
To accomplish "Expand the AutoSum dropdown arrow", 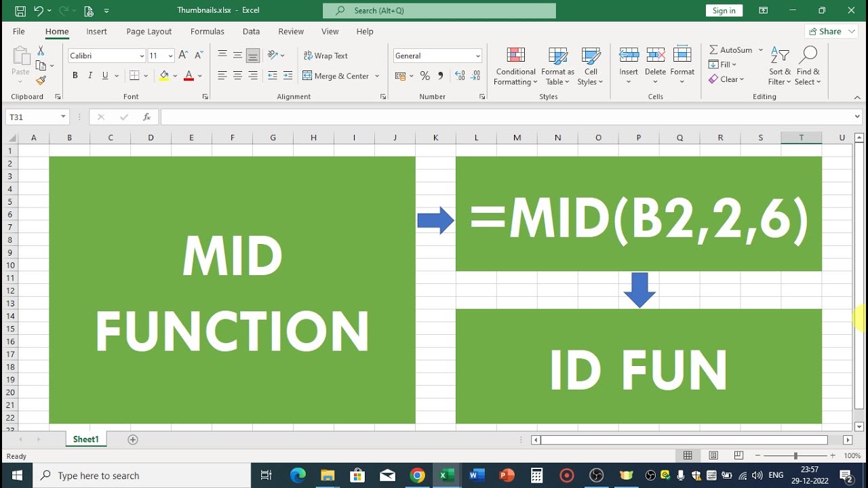I will pos(761,49).
